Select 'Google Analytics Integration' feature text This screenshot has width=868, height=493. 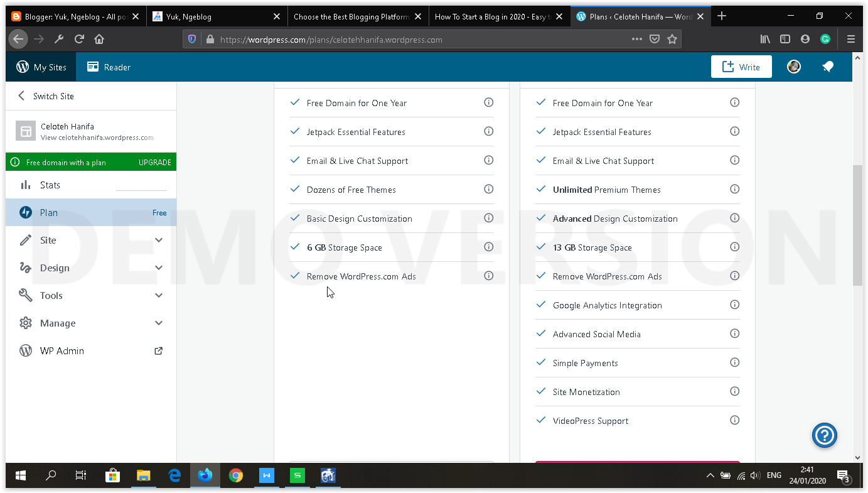click(x=608, y=305)
